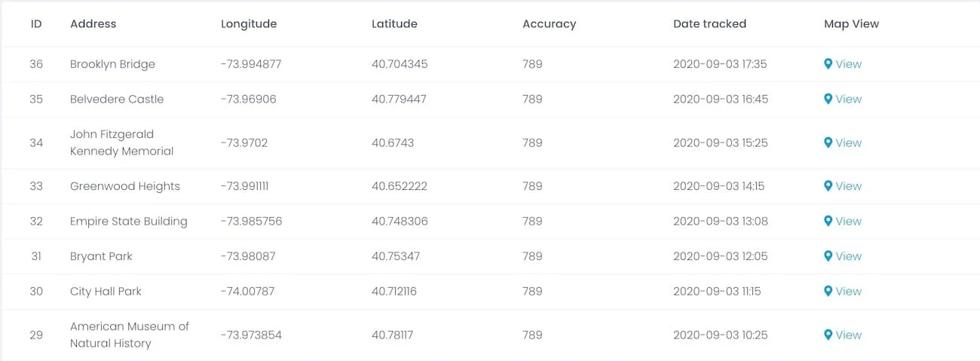Open View link for Brooklyn Bridge
980x361 pixels.
coord(848,64)
